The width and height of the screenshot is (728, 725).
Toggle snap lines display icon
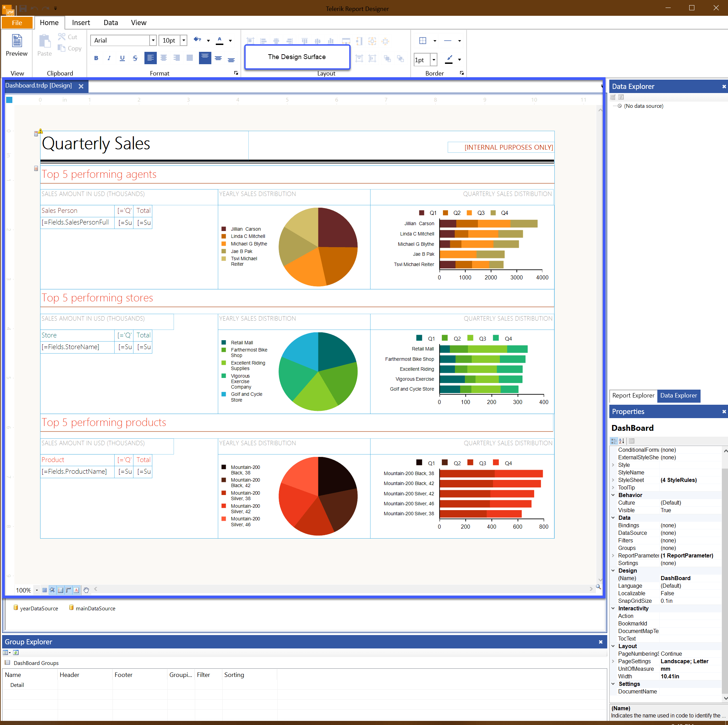[60, 590]
